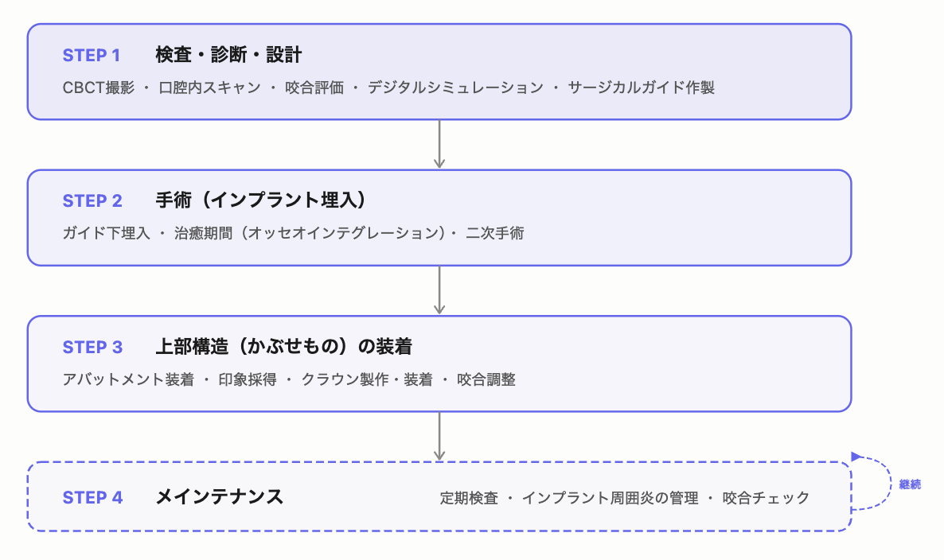Click the サージカルガイド作製 text
This screenshot has width=944, height=560.
point(642,87)
